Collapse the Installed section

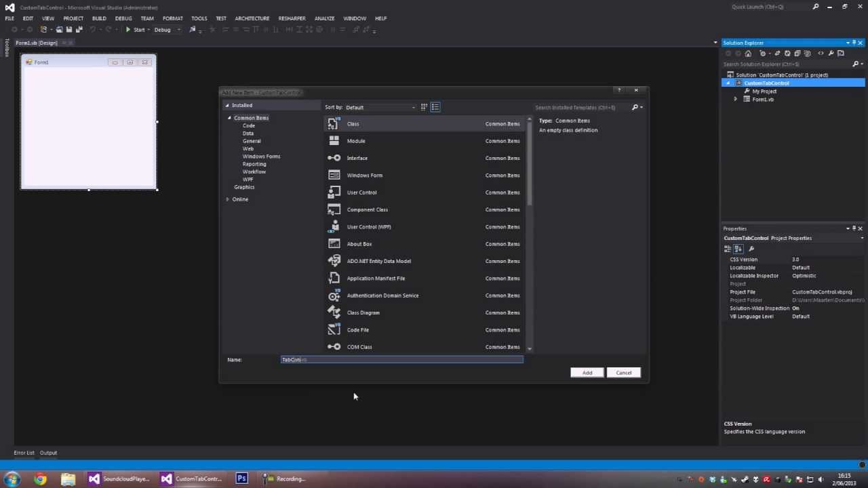(227, 105)
